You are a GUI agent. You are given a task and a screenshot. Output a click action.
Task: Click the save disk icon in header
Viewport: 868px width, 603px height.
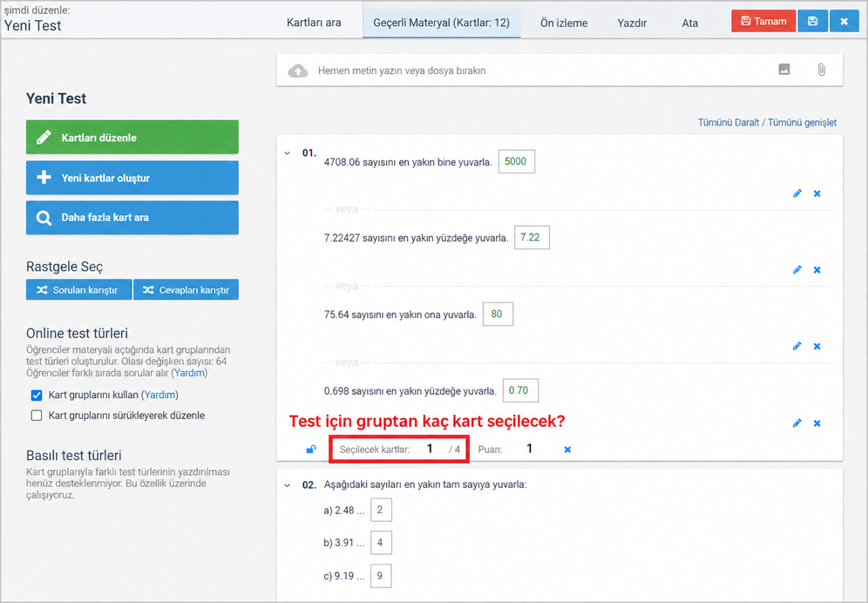coord(812,21)
